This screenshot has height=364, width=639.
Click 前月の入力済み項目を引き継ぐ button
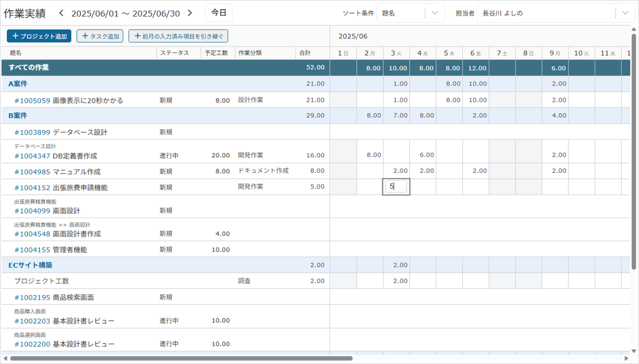178,36
